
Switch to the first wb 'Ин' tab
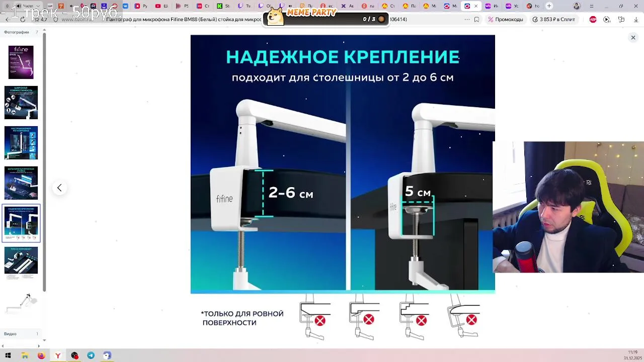pyautogui.click(x=492, y=6)
